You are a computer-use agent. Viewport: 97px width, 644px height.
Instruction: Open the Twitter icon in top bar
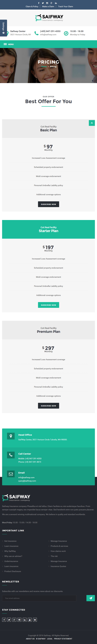tap(43, 3)
